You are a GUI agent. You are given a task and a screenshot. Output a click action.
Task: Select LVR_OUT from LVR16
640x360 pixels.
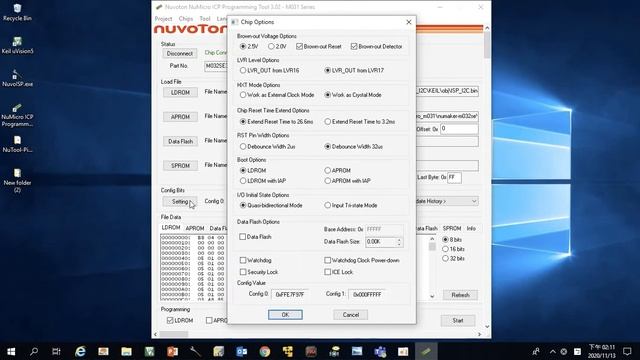[269, 70]
